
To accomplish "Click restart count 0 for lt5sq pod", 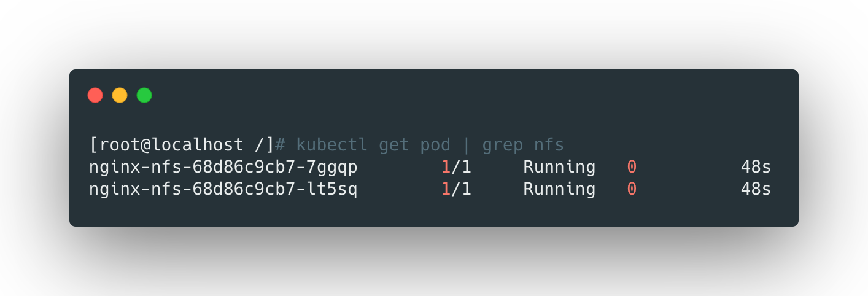I will point(632,189).
